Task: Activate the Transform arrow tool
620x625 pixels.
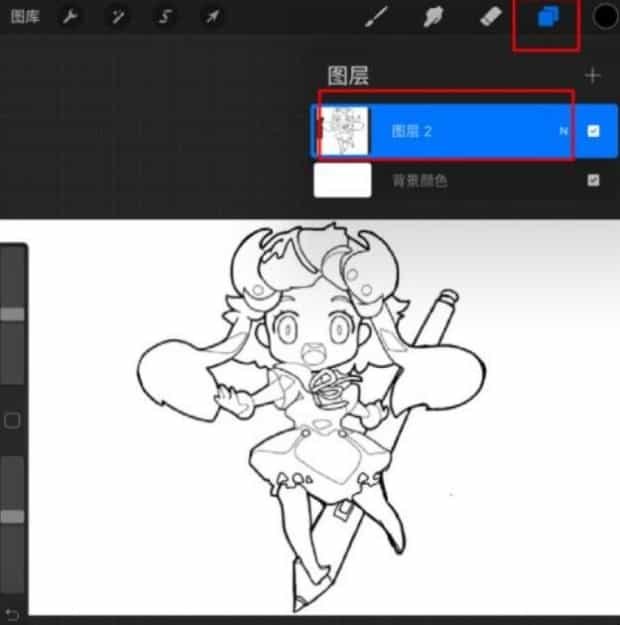Action: 212,17
